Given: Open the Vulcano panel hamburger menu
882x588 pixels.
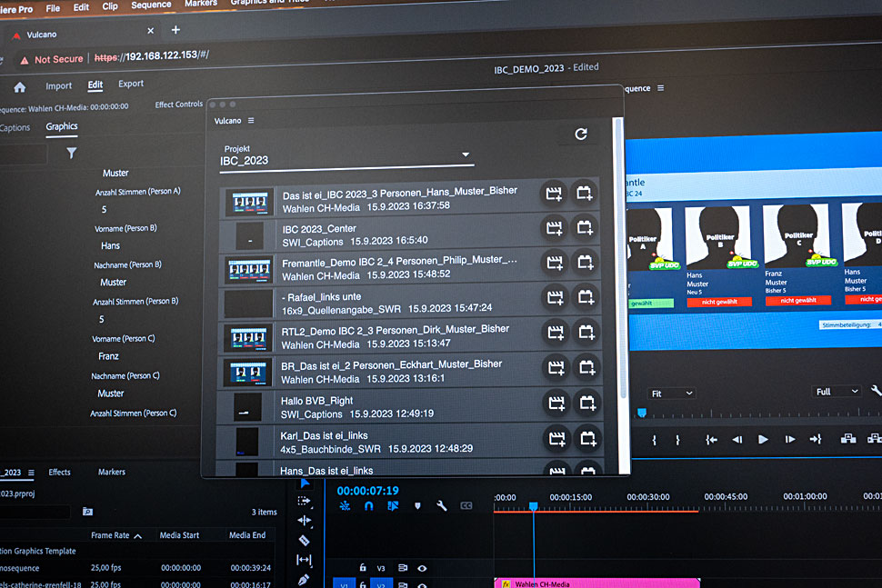Looking at the screenshot, I should pos(251,120).
